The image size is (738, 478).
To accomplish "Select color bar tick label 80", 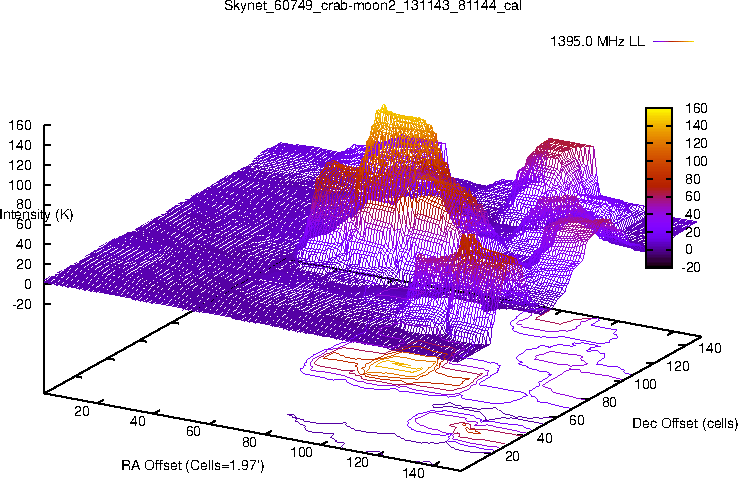I will (692, 179).
